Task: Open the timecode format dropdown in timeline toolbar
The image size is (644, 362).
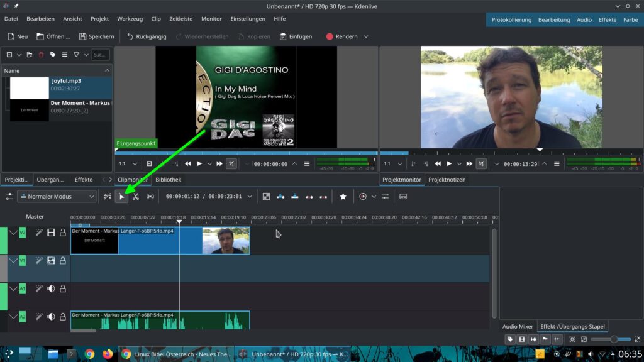Action: point(250,197)
